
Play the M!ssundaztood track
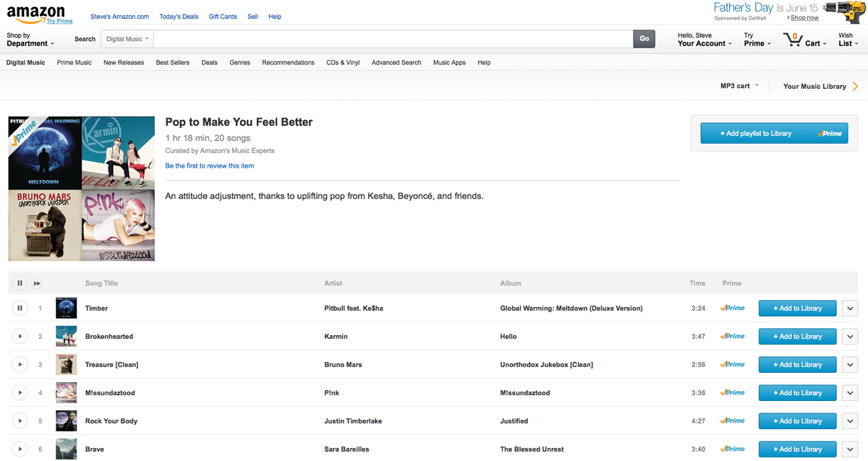(x=20, y=393)
